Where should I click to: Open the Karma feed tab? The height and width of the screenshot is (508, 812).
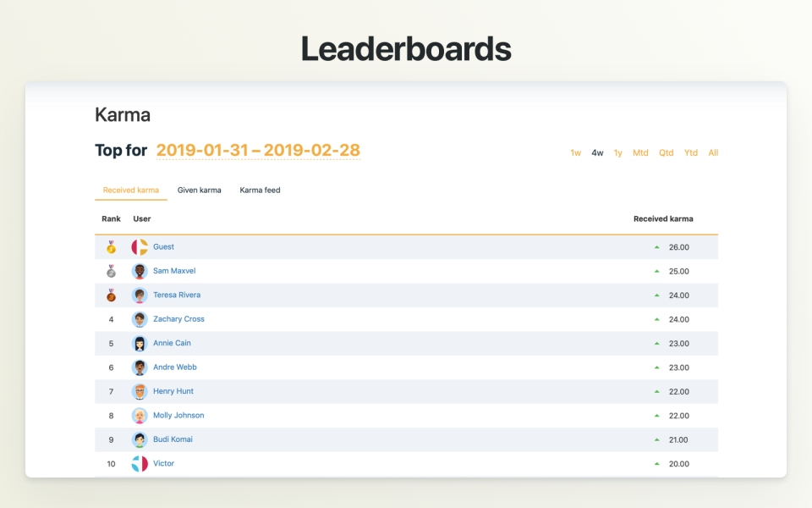(x=260, y=190)
